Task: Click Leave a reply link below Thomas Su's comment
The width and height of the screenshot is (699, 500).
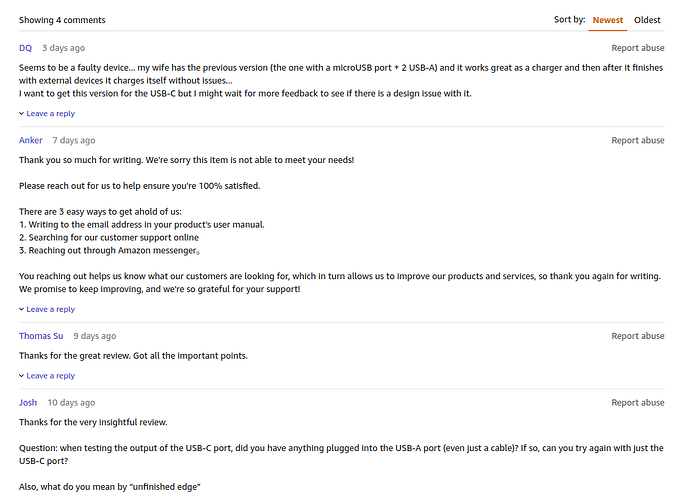Action: 50,376
